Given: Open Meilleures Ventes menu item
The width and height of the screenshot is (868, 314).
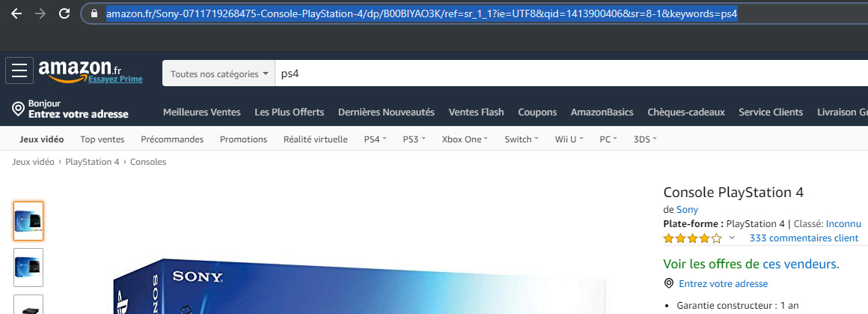Looking at the screenshot, I should point(202,112).
